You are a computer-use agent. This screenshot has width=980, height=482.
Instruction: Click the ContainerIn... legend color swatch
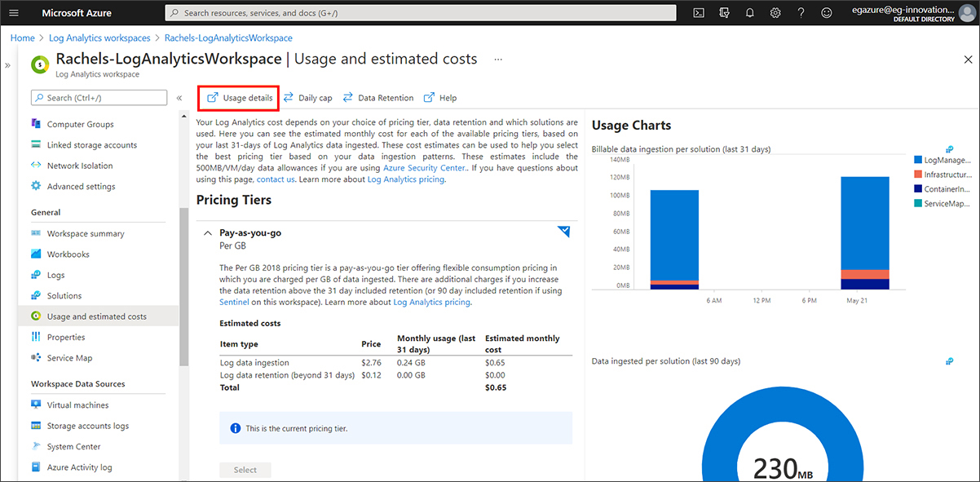tap(918, 189)
